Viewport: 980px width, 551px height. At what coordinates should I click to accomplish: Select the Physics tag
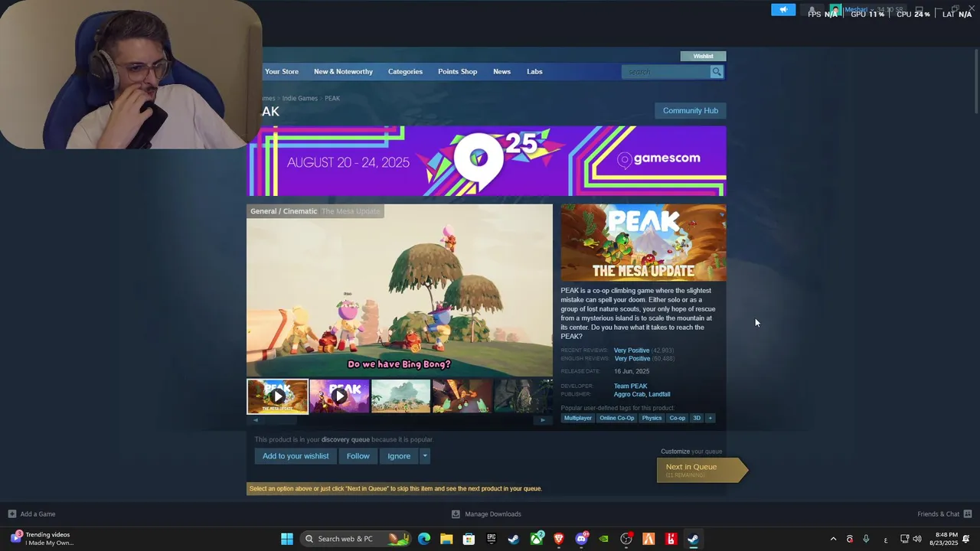point(652,418)
